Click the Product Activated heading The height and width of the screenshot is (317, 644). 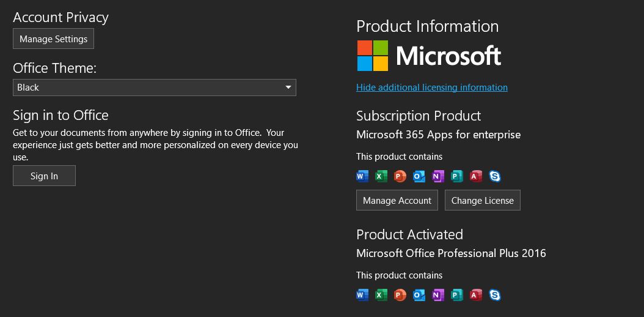click(x=409, y=234)
